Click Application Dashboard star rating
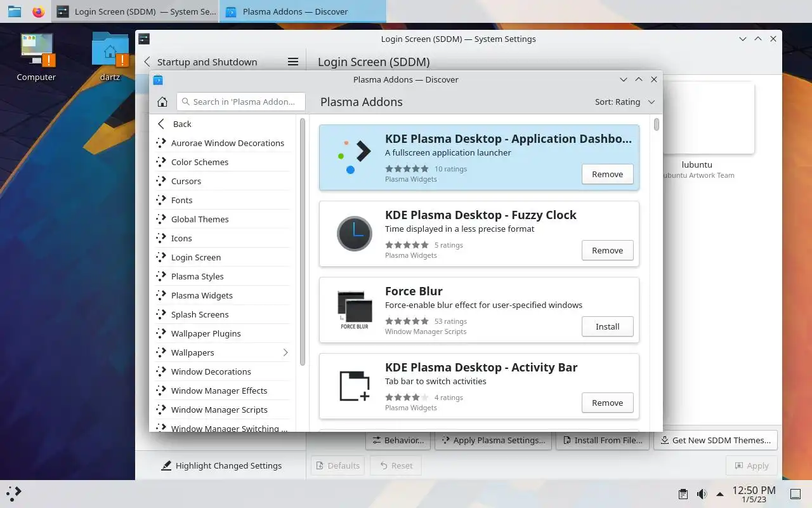This screenshot has height=508, width=812. click(407, 169)
